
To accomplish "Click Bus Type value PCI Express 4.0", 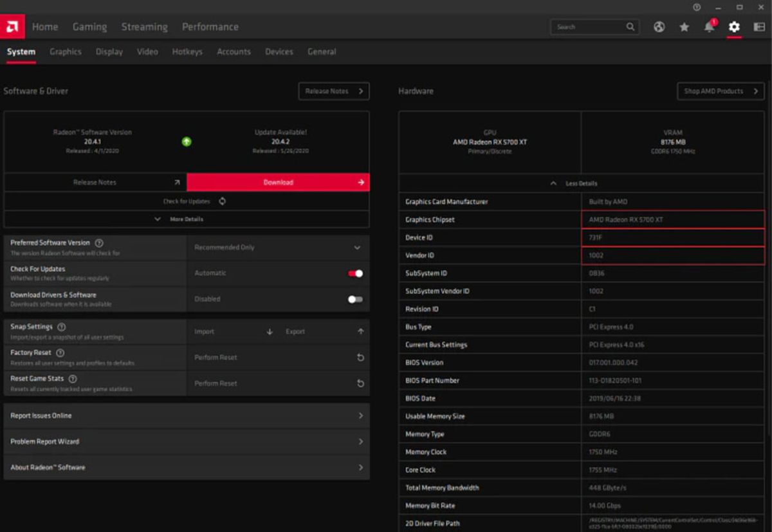I will coord(611,327).
